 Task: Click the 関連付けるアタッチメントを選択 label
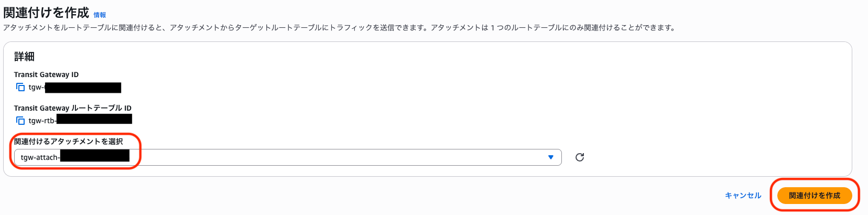click(69, 142)
